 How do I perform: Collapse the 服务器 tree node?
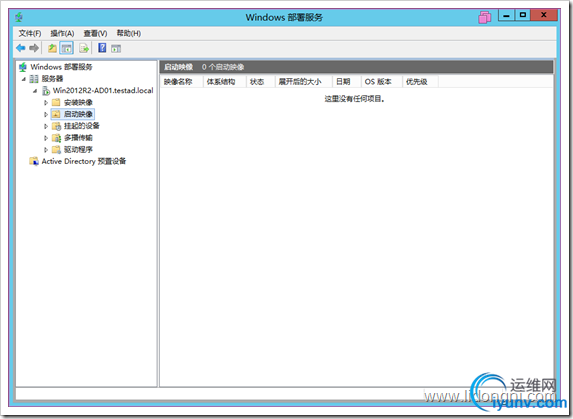(x=24, y=79)
